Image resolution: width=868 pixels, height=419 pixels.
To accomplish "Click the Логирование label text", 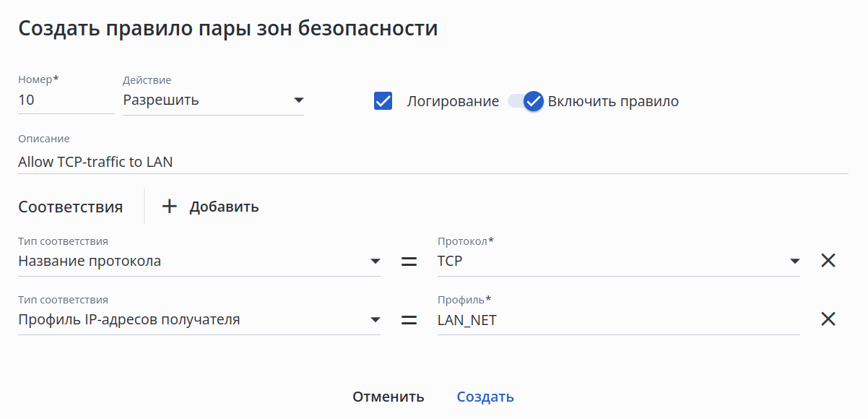I will point(453,101).
